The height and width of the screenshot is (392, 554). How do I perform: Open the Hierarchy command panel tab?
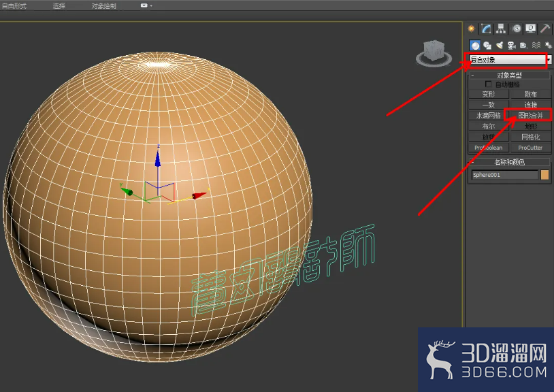click(501, 29)
